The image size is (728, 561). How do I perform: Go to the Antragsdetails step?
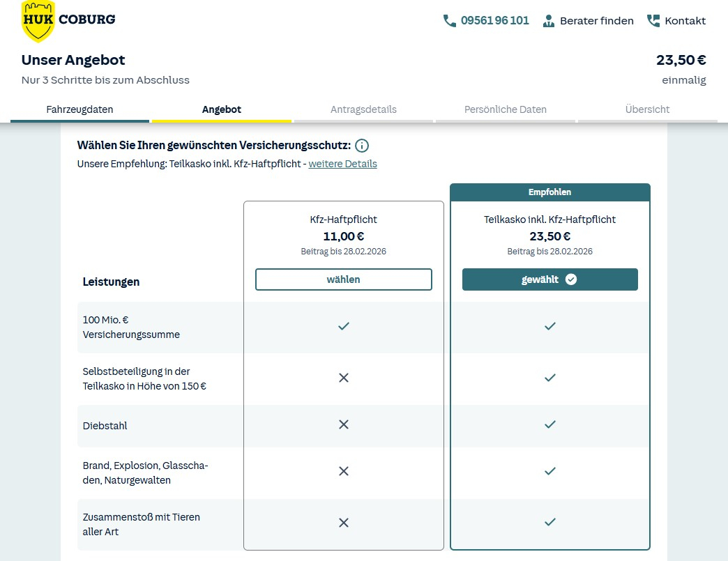click(363, 109)
